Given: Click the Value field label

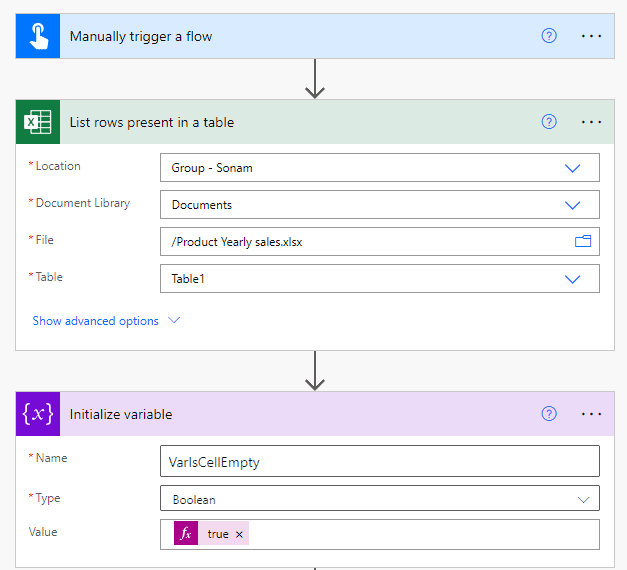Looking at the screenshot, I should pos(43,532).
